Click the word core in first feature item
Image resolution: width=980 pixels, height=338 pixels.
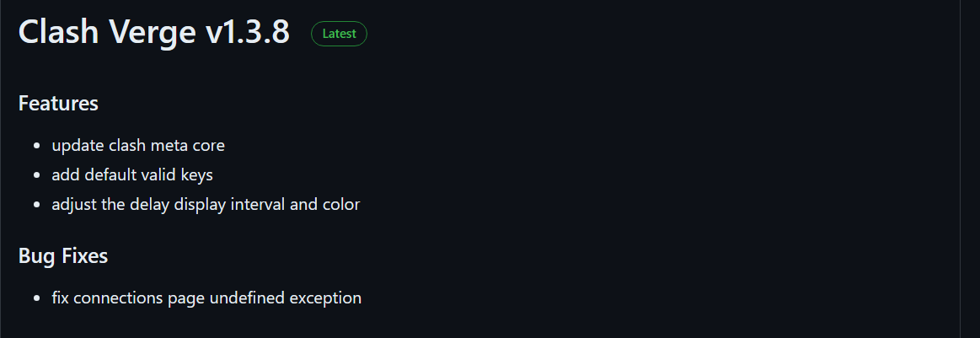[x=209, y=146]
